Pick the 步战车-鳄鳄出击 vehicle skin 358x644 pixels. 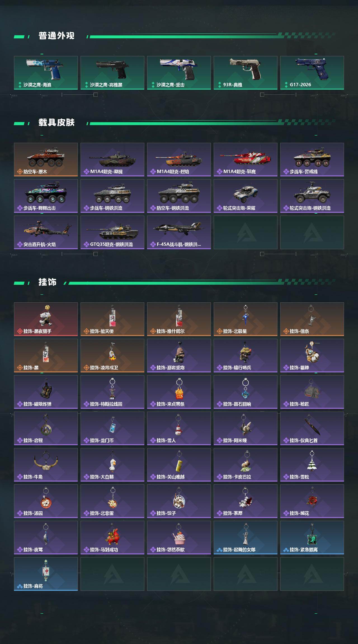coord(46,196)
